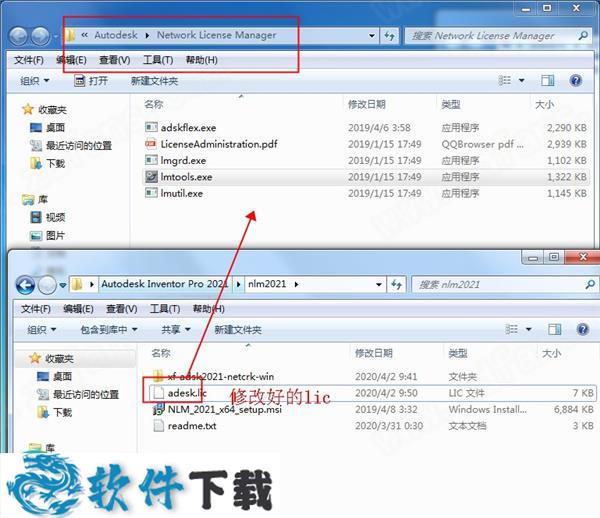Click 新建文件夹 in Network License Manager toolbar
600x518 pixels.
(154, 81)
